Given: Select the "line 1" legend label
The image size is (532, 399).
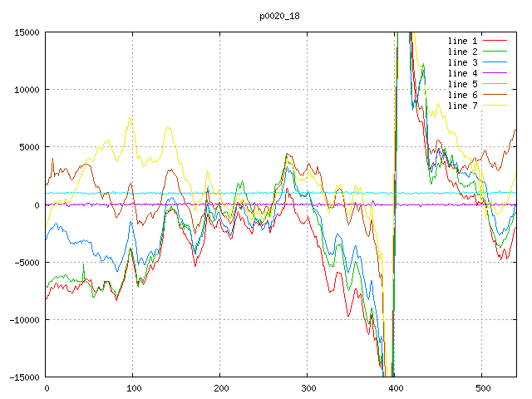Looking at the screenshot, I should (462, 41).
